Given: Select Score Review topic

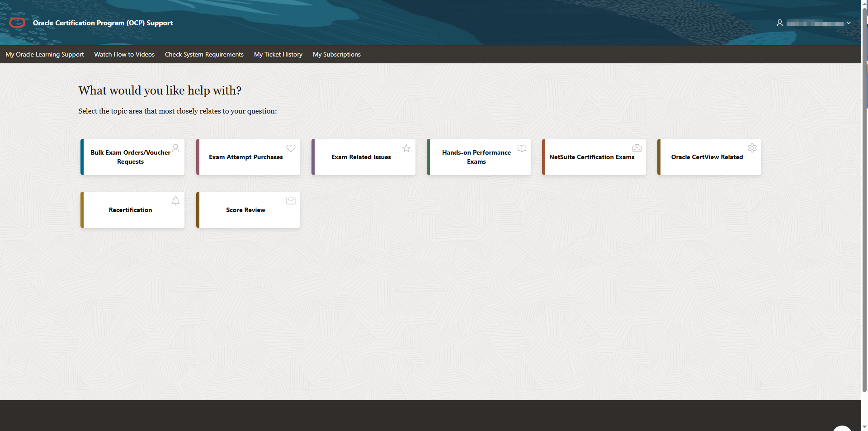Looking at the screenshot, I should [x=248, y=210].
